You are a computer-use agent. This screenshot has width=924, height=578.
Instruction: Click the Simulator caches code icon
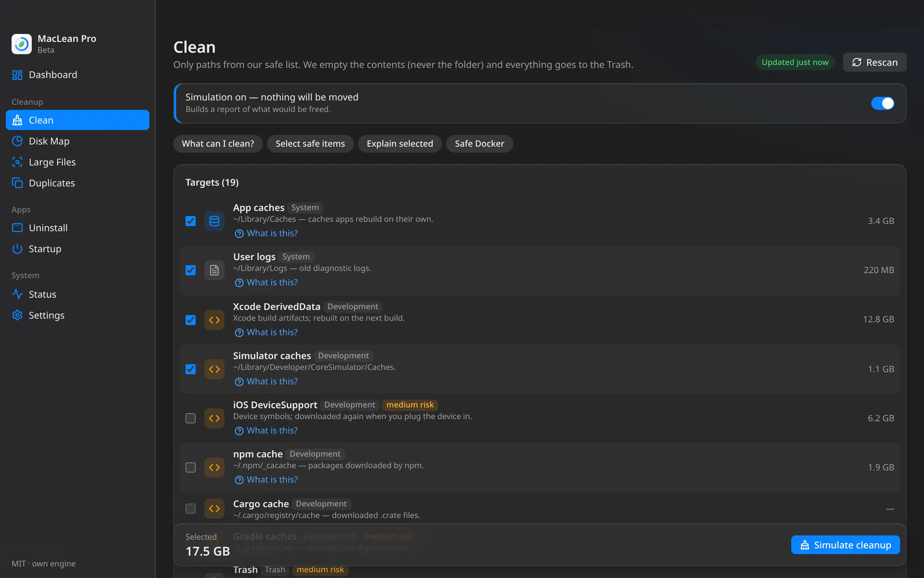pos(214,369)
